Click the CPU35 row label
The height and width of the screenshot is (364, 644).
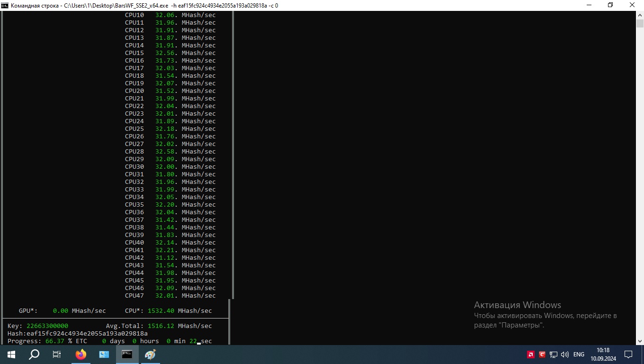pos(134,205)
